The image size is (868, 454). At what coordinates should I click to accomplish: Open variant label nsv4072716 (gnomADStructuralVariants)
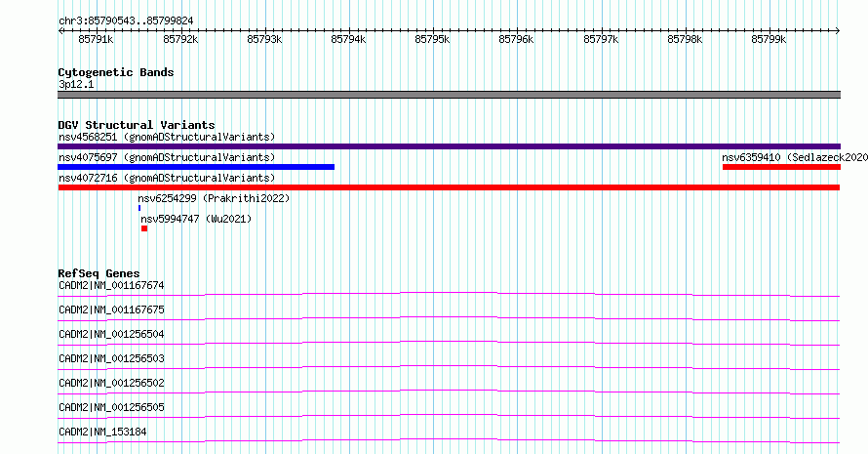pyautogui.click(x=167, y=178)
